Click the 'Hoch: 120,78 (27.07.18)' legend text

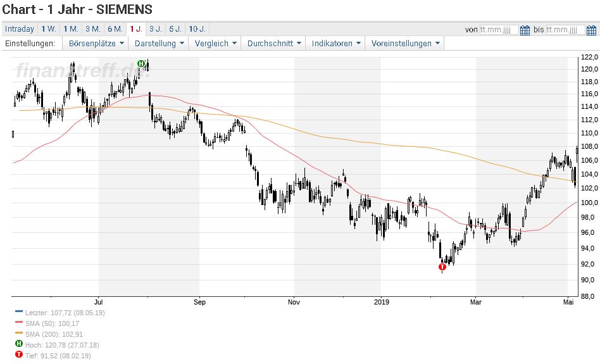pyautogui.click(x=62, y=345)
